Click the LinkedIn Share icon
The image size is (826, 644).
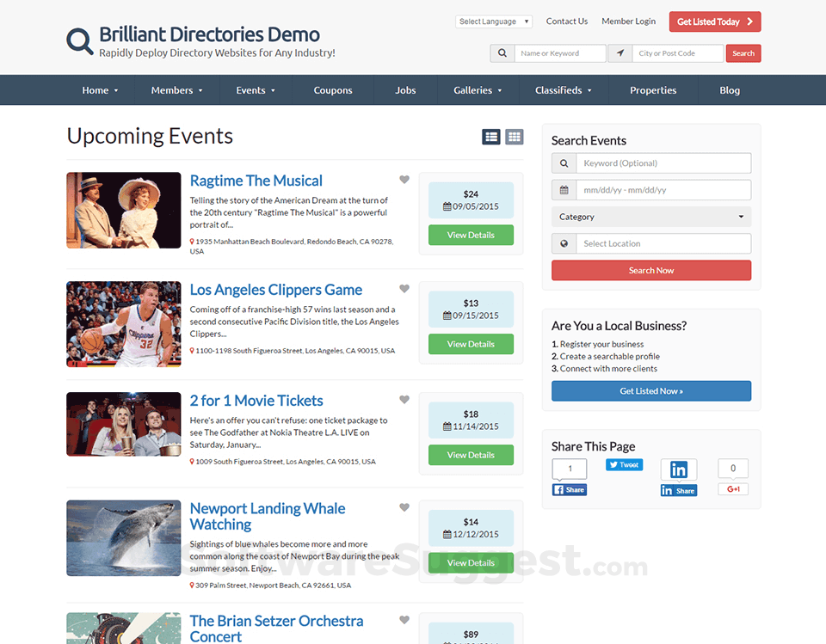click(x=679, y=490)
